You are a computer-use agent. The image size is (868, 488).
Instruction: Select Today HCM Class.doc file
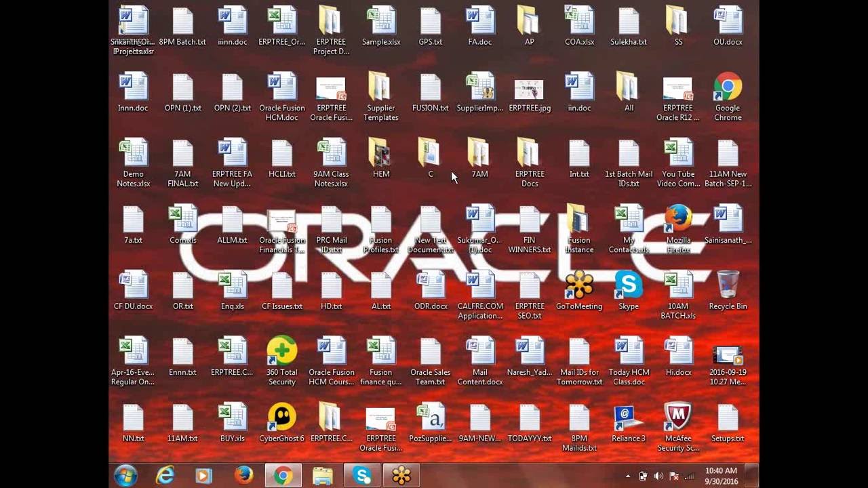[x=629, y=361]
